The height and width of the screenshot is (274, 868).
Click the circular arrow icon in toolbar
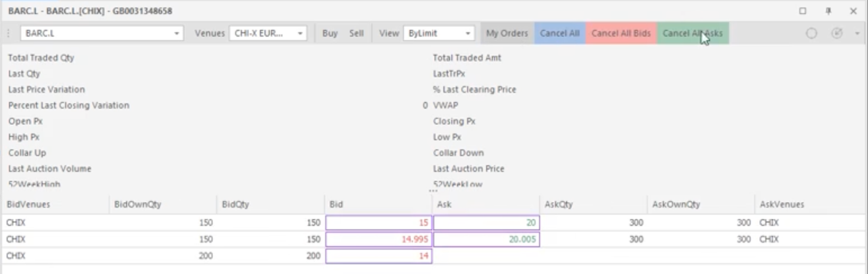click(837, 33)
